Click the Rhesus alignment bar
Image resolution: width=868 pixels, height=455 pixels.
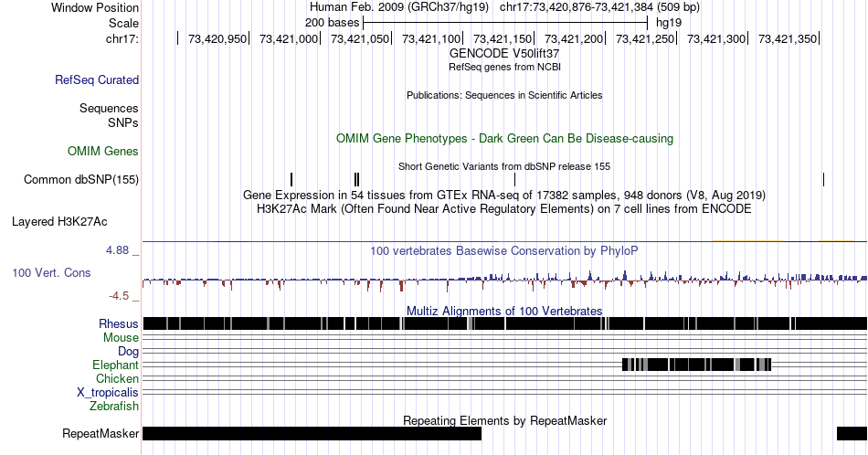tap(505, 323)
